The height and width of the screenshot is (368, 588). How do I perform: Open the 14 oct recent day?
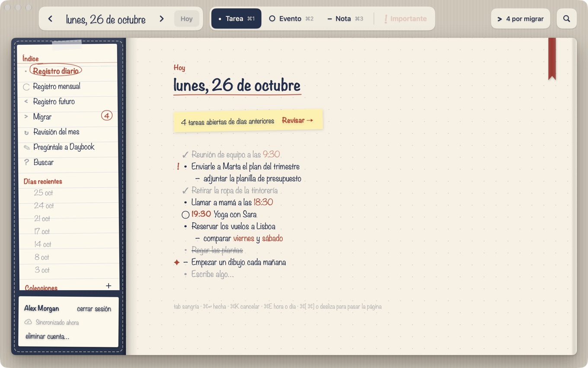43,245
